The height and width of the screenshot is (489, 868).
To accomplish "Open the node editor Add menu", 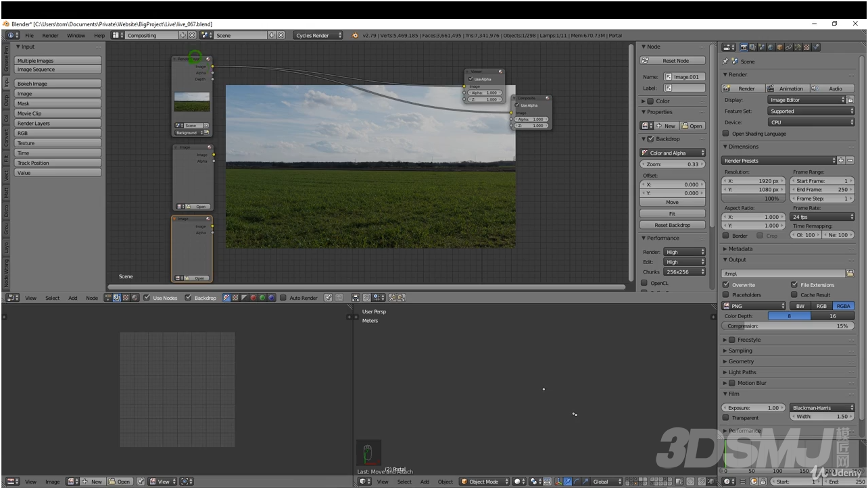I will coord(72,298).
